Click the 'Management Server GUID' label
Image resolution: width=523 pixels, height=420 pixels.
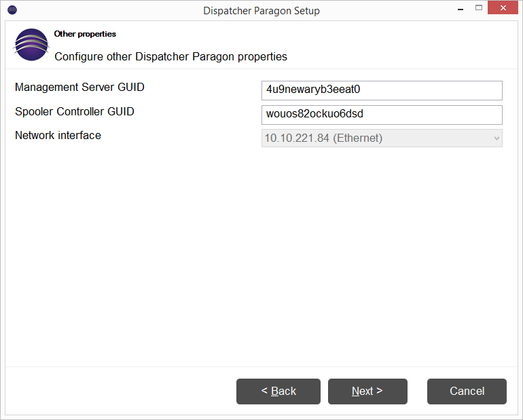[x=79, y=88]
